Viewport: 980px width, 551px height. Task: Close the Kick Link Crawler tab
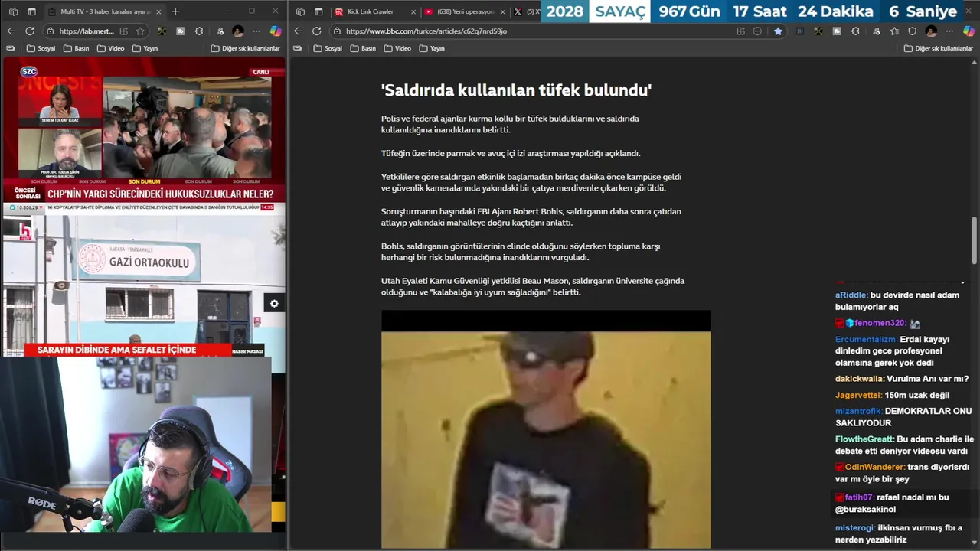(413, 11)
